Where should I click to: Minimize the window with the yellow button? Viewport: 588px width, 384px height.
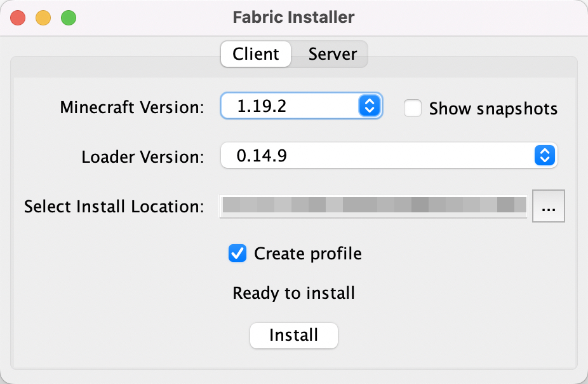tap(43, 18)
